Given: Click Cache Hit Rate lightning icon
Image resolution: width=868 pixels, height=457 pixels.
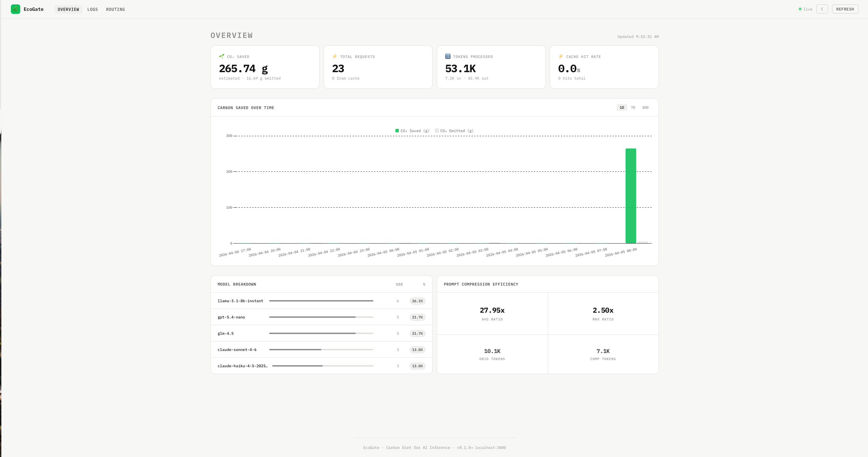Looking at the screenshot, I should click(x=561, y=56).
